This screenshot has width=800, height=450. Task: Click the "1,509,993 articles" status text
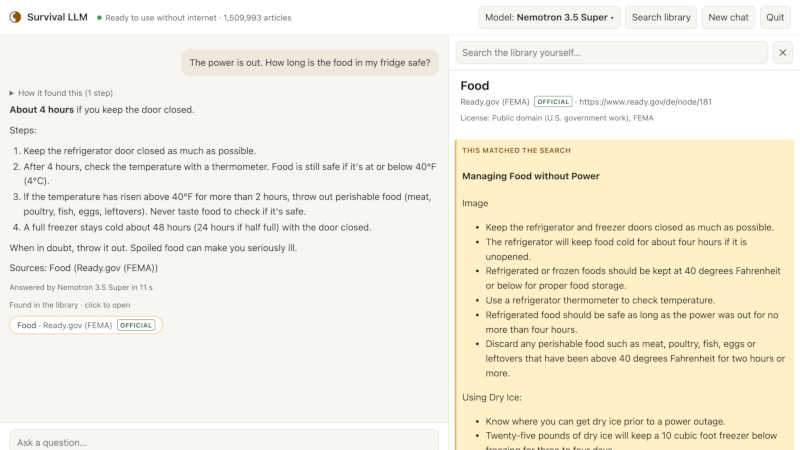tap(258, 17)
